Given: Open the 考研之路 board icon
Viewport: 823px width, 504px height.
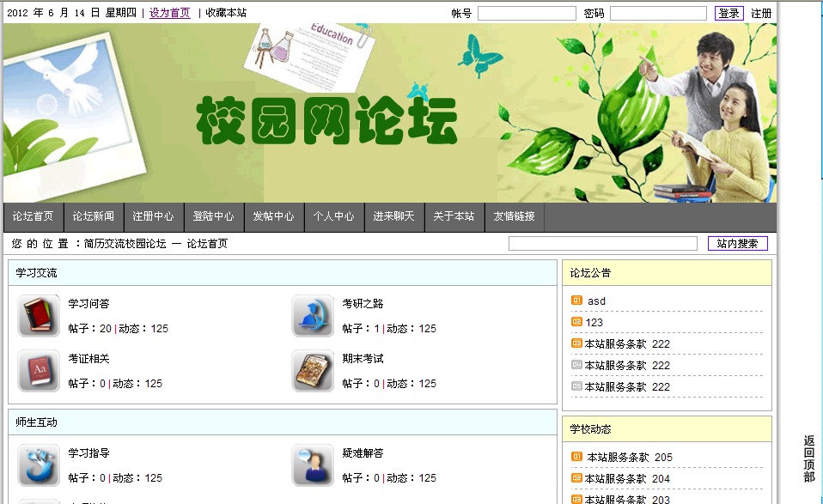Looking at the screenshot, I should pos(313,315).
